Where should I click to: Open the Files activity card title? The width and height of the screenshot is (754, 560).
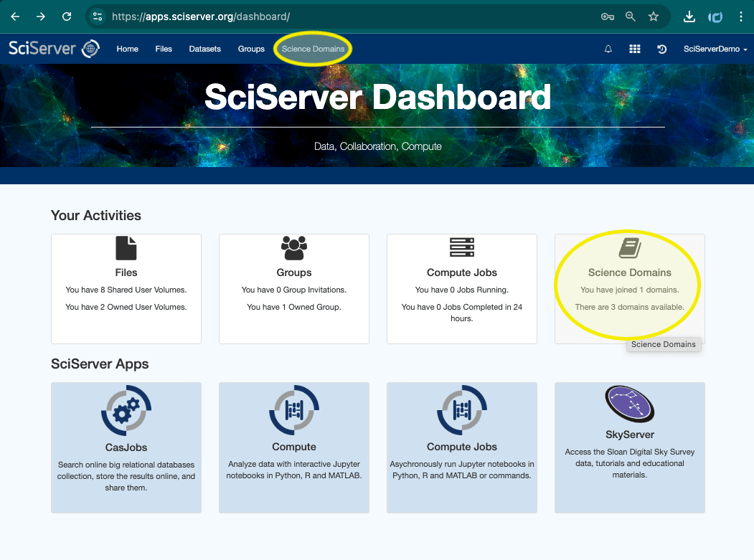point(126,272)
